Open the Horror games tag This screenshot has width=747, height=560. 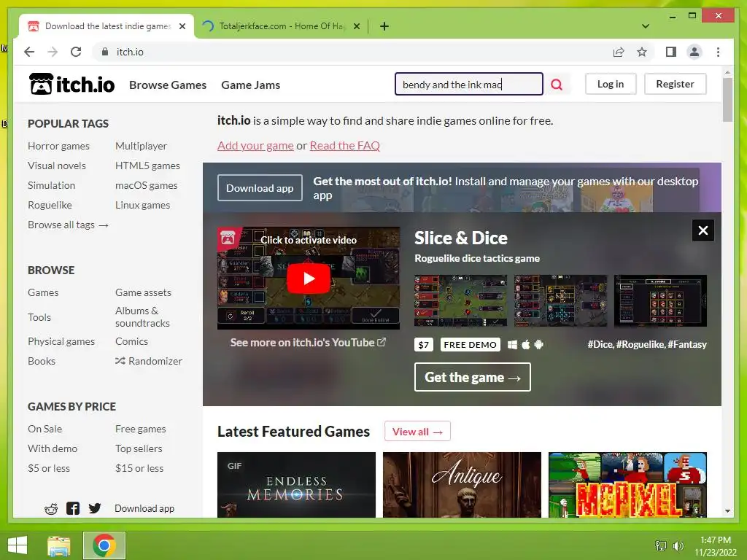pyautogui.click(x=58, y=146)
